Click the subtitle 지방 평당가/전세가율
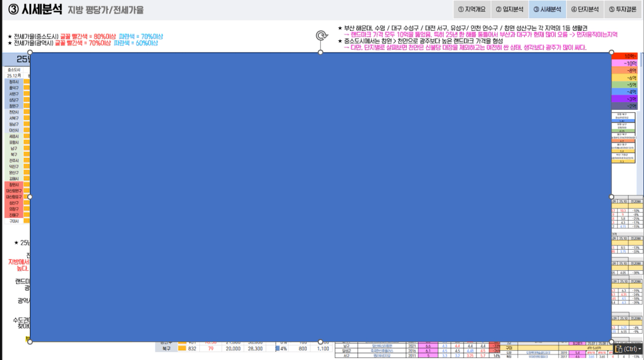The width and height of the screenshot is (644, 360). (105, 10)
